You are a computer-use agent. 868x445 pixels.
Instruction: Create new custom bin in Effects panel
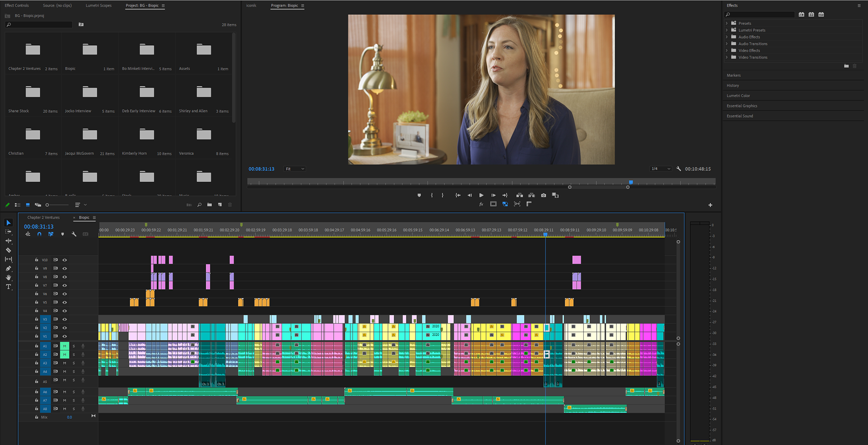pyautogui.click(x=846, y=66)
